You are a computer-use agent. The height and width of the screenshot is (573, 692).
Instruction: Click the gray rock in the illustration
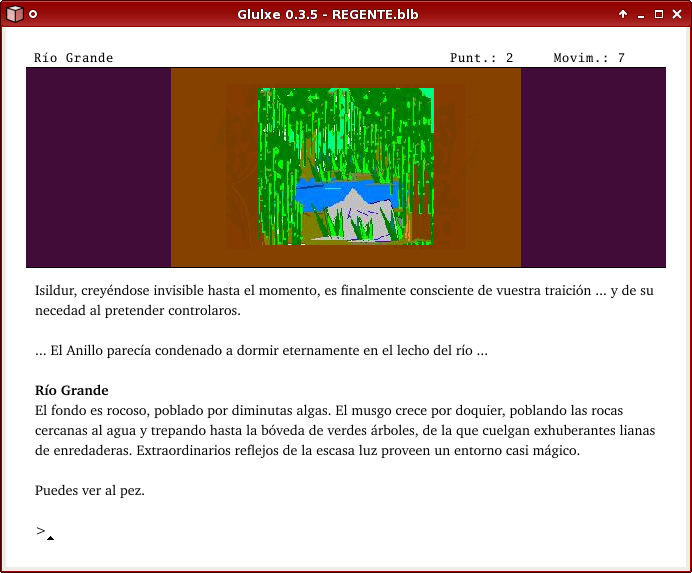coord(357,215)
